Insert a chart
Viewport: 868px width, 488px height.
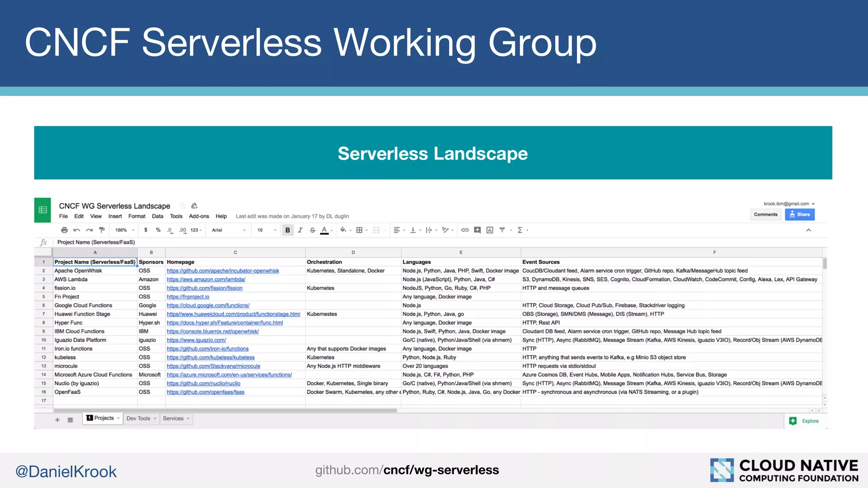(x=490, y=230)
